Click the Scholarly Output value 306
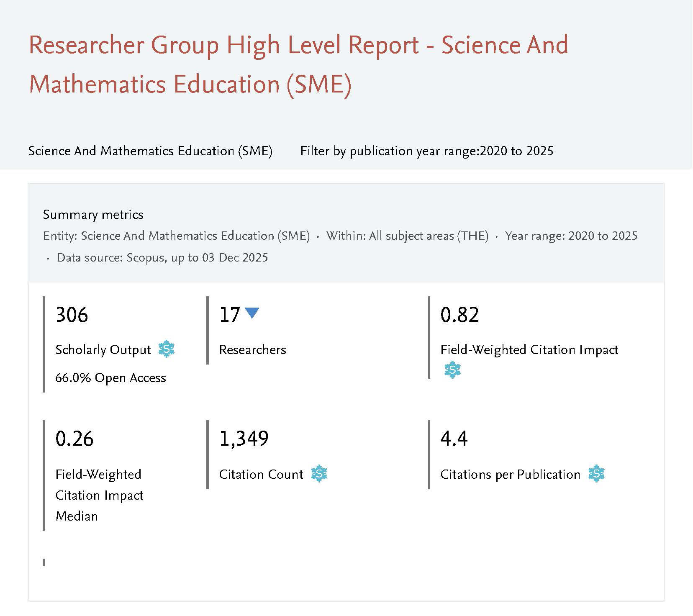Image resolution: width=693 pixels, height=616 pixels. coord(72,315)
